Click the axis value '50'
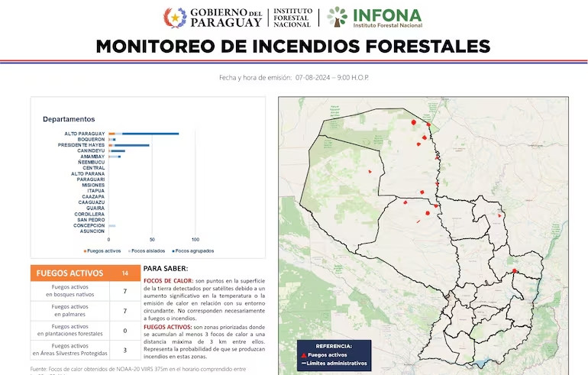 coord(152,240)
